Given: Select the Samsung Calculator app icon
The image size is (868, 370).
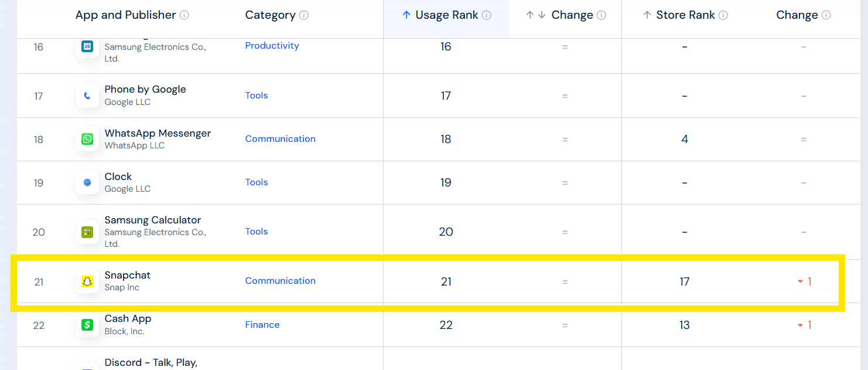Looking at the screenshot, I should point(87,232).
